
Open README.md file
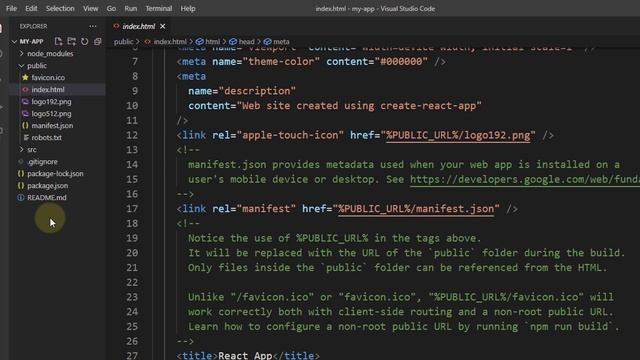click(47, 198)
